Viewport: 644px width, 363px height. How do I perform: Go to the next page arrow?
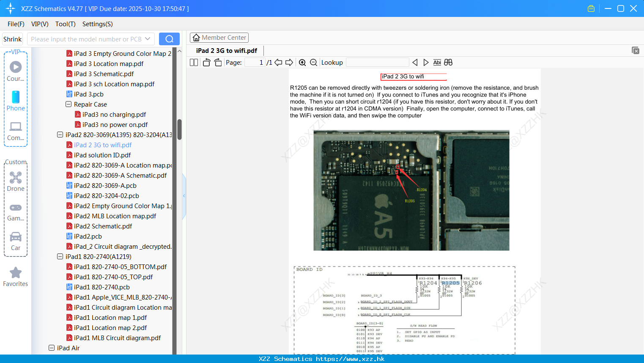tap(289, 63)
